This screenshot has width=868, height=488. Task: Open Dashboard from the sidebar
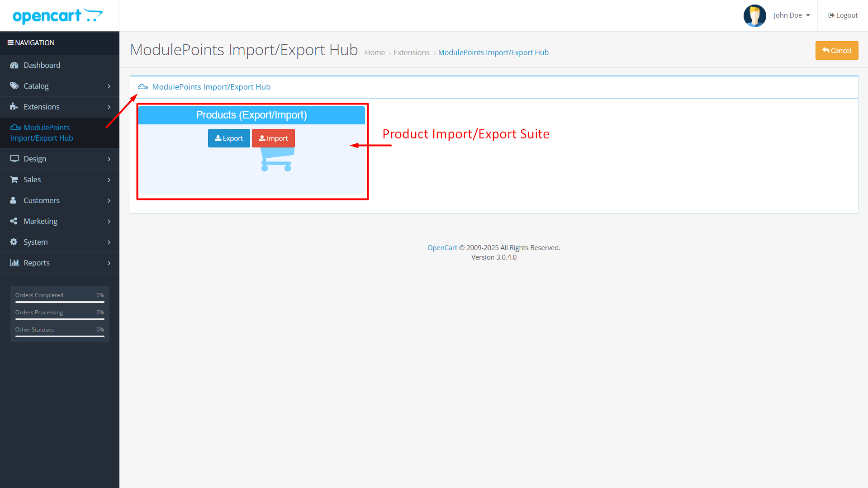(x=60, y=65)
